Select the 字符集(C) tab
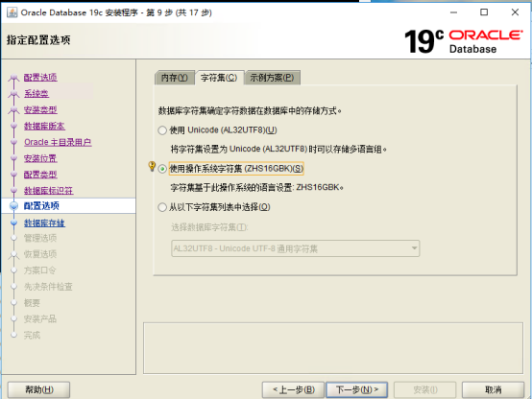The width and height of the screenshot is (532, 399). tap(219, 78)
